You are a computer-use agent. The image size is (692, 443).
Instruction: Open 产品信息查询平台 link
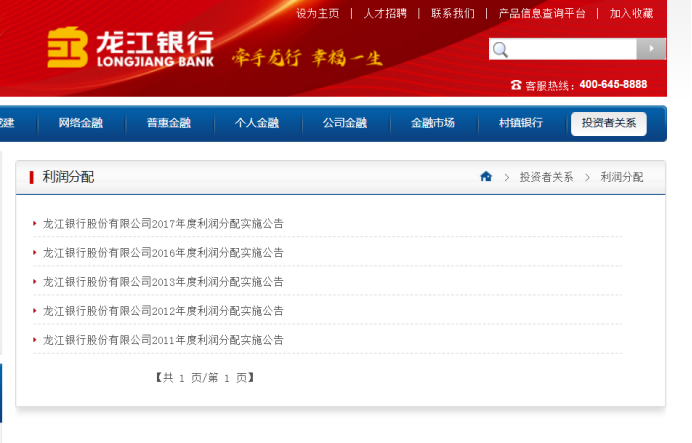(542, 13)
